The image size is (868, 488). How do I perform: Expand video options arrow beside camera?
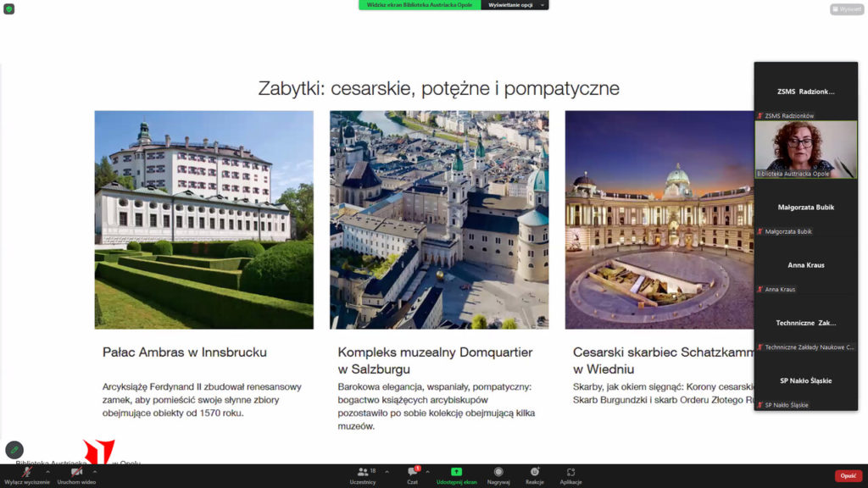(x=95, y=471)
